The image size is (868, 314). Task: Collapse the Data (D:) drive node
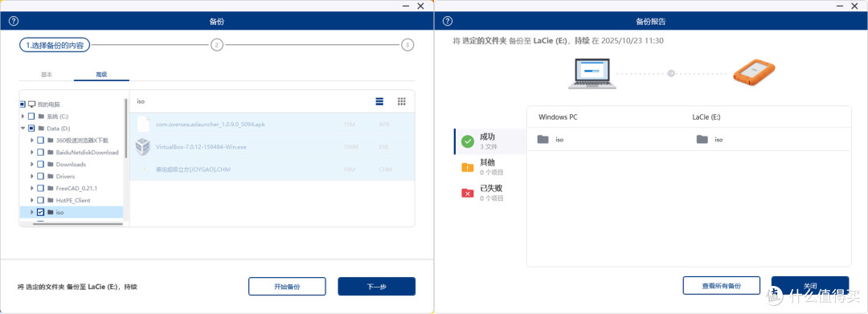coord(23,128)
